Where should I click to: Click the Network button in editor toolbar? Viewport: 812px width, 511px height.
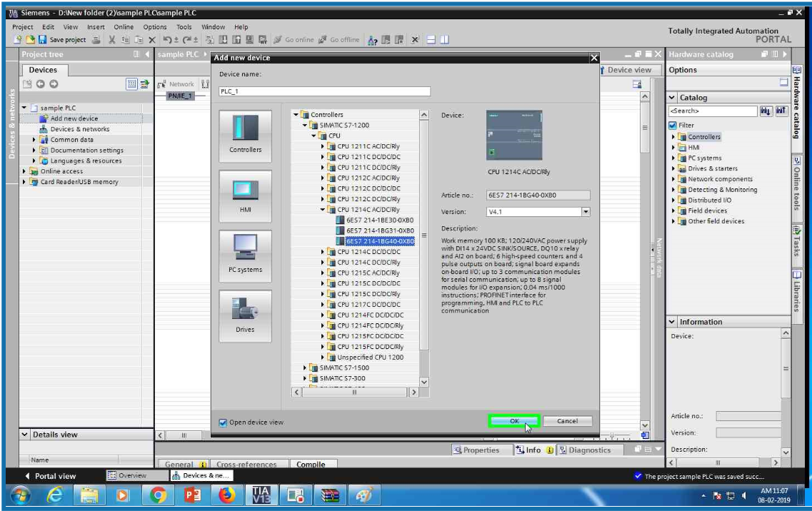click(x=176, y=84)
